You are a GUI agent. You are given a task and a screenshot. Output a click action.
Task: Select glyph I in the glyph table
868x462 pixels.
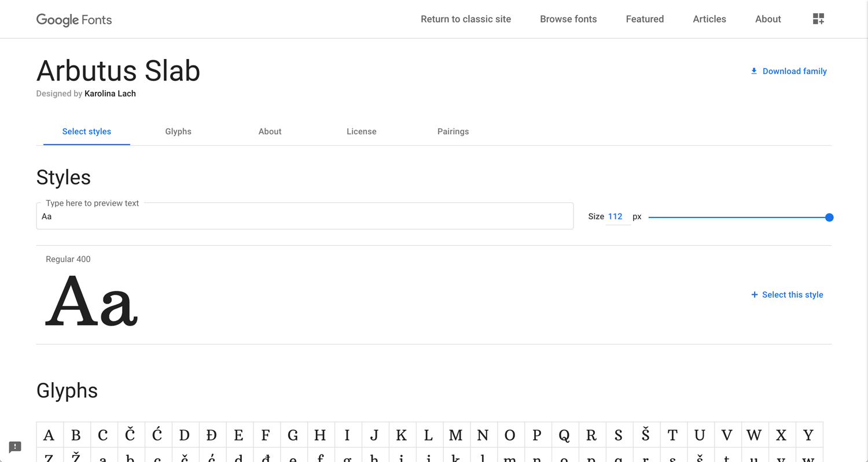tap(348, 435)
